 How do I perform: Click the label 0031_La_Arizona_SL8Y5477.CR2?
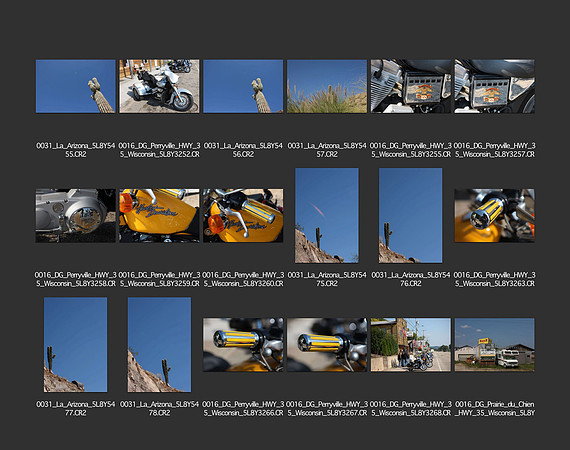point(76,409)
